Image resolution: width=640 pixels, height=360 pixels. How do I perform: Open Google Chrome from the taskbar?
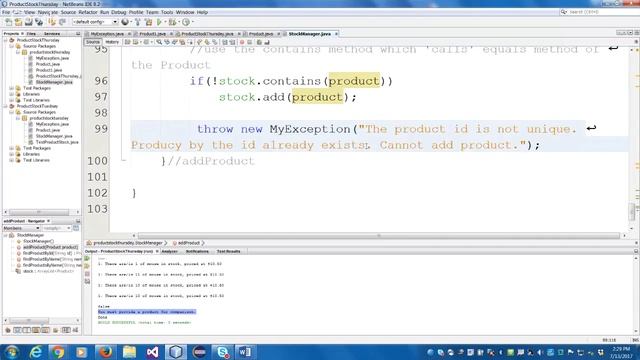pos(58,352)
